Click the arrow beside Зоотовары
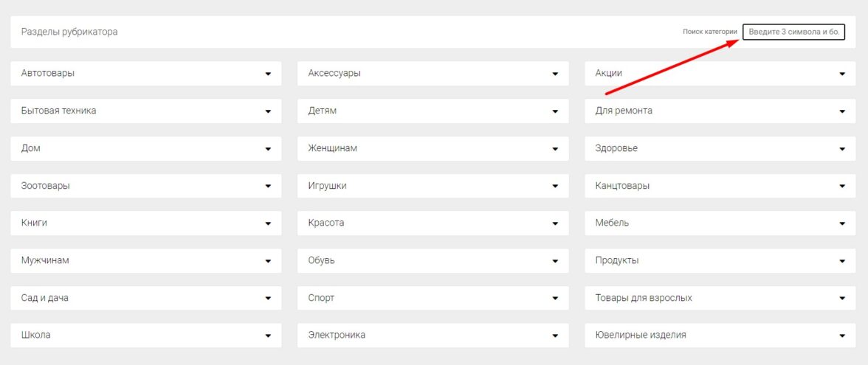This screenshot has height=365, width=868. 269,187
